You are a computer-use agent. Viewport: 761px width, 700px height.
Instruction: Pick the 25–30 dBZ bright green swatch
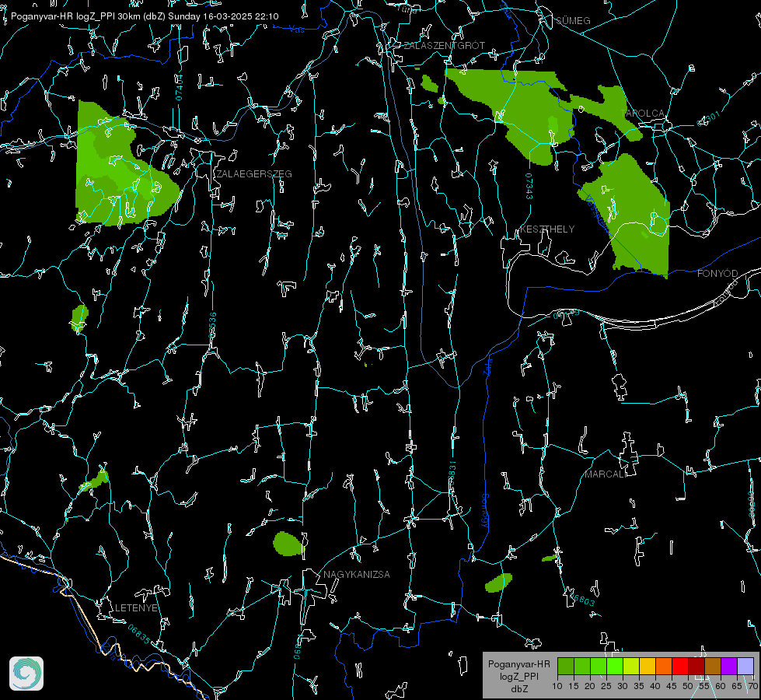(x=615, y=666)
